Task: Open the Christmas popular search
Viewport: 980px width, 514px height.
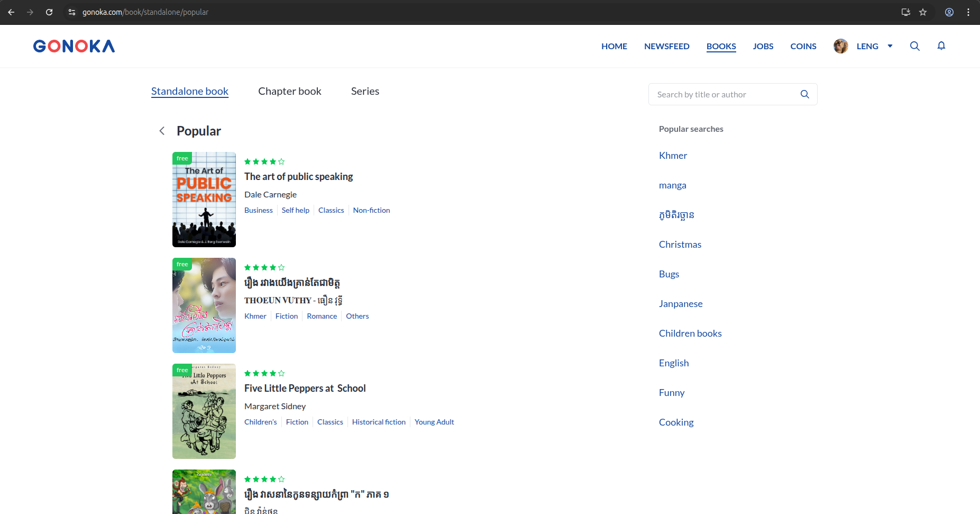Action: tap(680, 244)
